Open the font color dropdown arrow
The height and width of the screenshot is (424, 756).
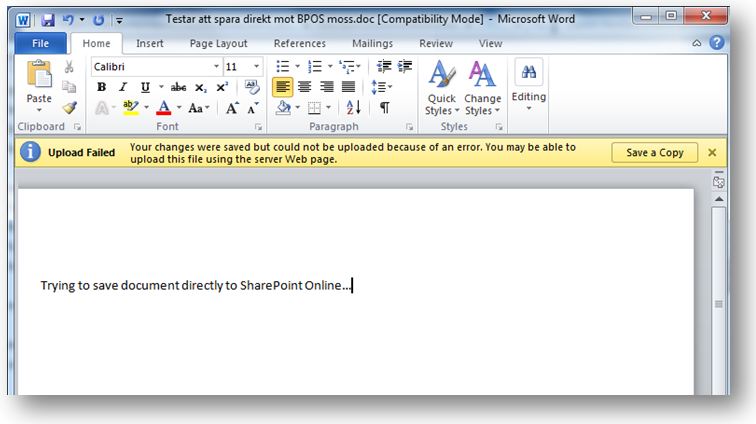179,108
